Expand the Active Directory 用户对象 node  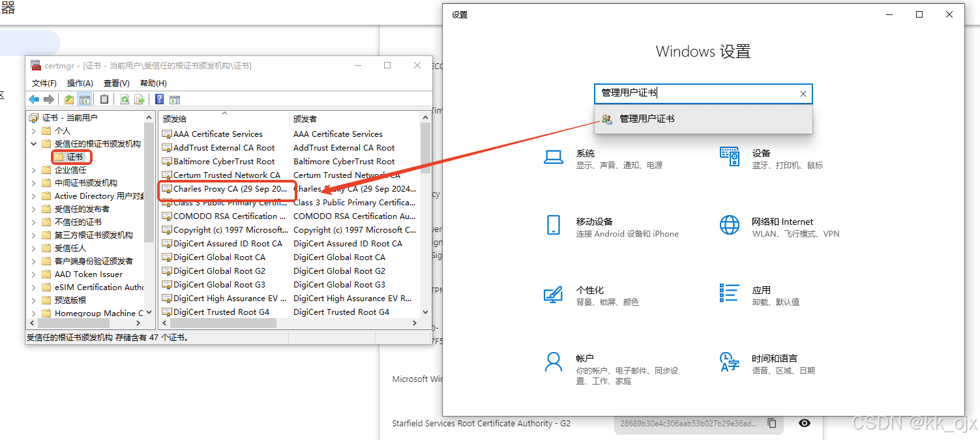click(x=34, y=196)
